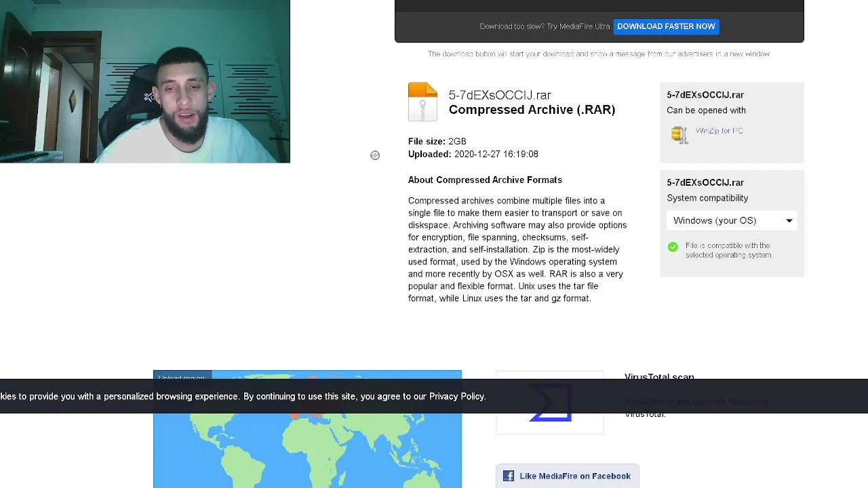Click the webcam video overlay
Screen dimensions: 868x488
[145, 81]
